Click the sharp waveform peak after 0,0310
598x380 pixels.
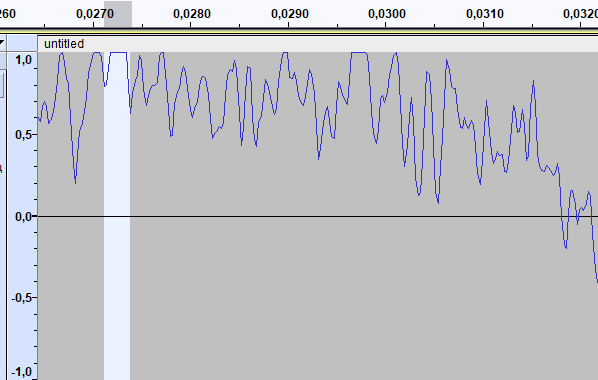(x=533, y=82)
